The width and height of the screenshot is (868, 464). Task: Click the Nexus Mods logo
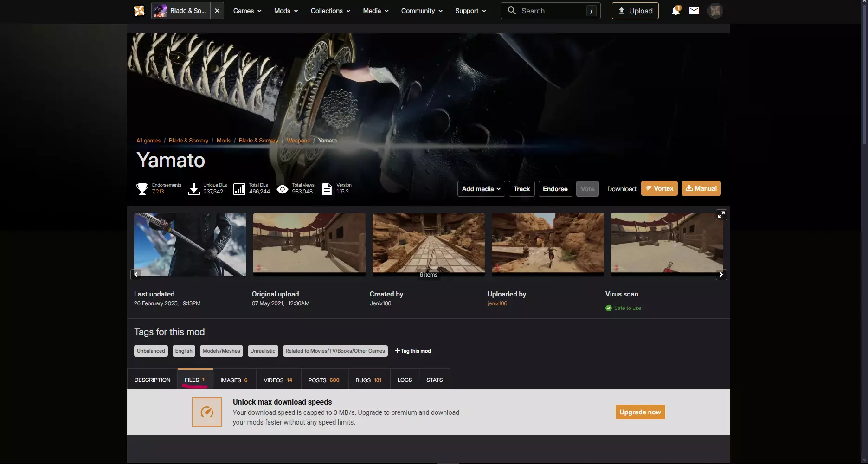pyautogui.click(x=139, y=11)
